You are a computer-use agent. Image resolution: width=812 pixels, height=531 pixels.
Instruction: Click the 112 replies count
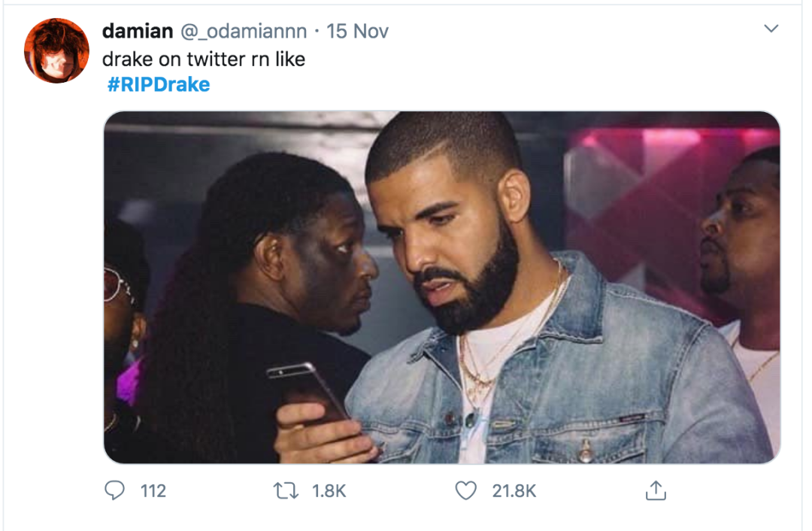click(153, 491)
